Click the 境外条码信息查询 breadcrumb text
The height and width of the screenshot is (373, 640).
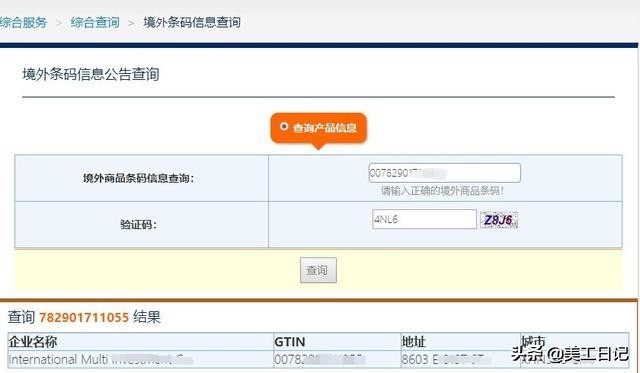click(192, 22)
